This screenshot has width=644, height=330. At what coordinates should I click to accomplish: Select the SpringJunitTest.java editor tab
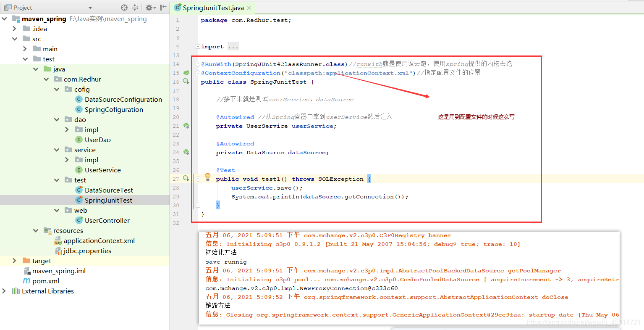[213, 8]
